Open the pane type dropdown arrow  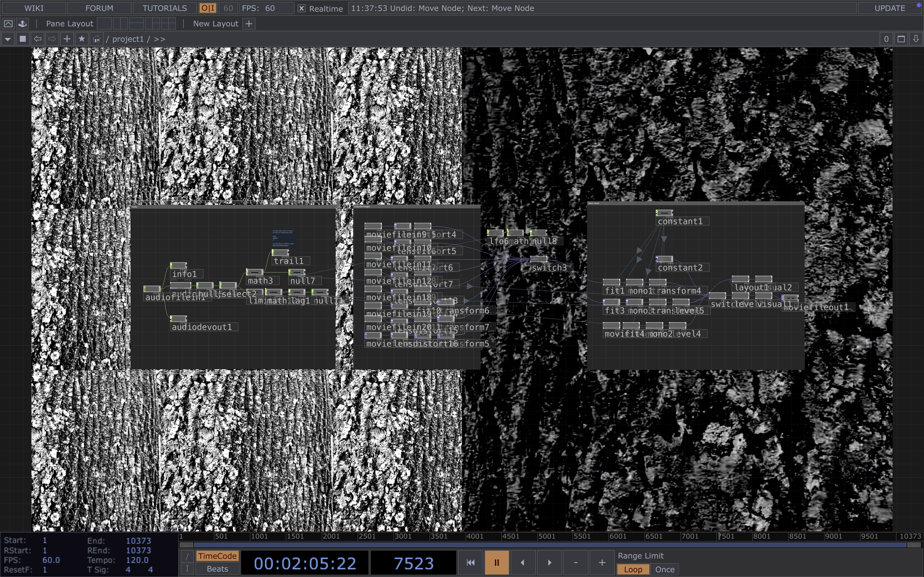[8, 39]
